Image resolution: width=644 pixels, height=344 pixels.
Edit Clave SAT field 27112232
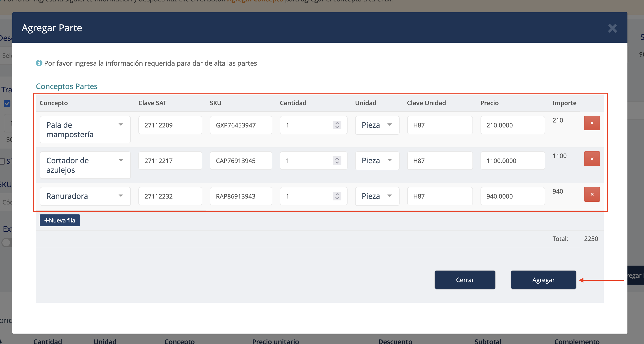click(170, 196)
